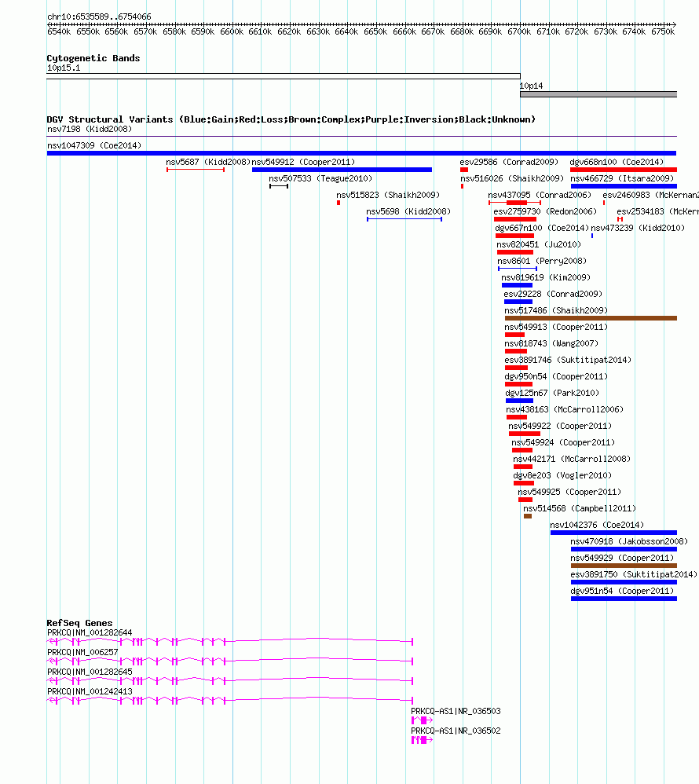
Task: Open nsv515823 (Shaikh2009) variant label
Action: [x=388, y=195]
